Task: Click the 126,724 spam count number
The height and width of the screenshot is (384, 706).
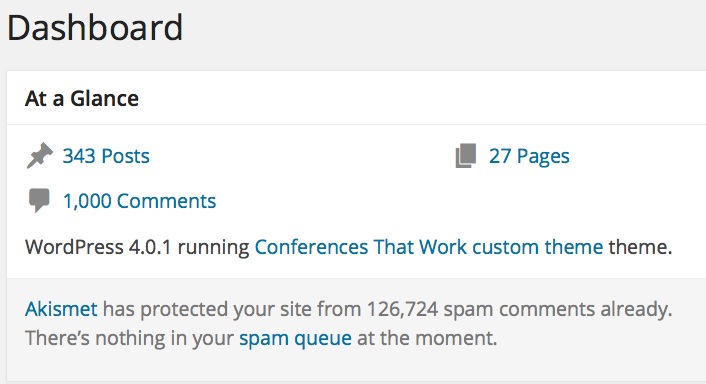Action: click(403, 309)
